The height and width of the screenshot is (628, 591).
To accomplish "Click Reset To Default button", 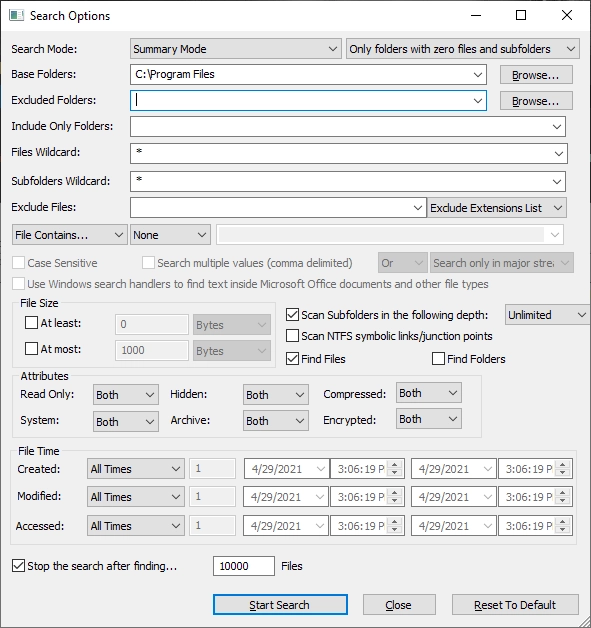I will point(515,604).
